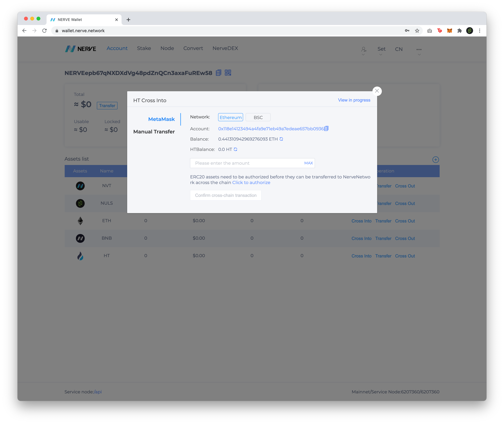504x424 pixels.
Task: Cross Into for the ETH row
Action: click(361, 221)
